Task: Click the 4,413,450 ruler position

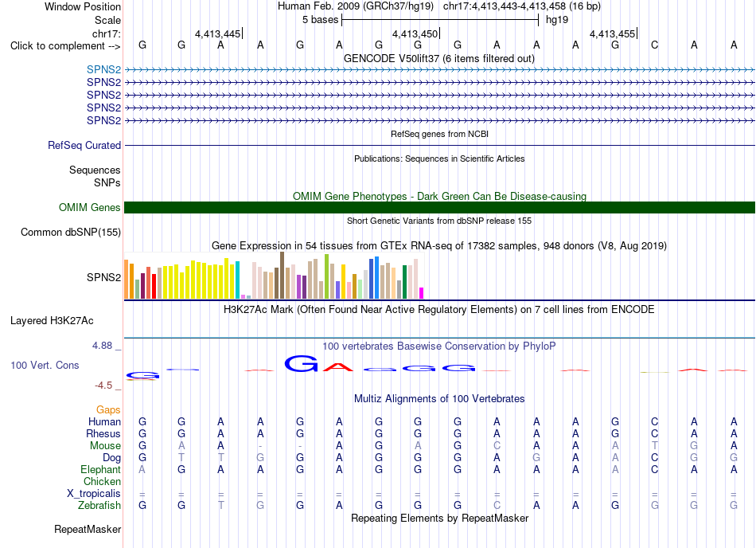Action: tap(415, 33)
